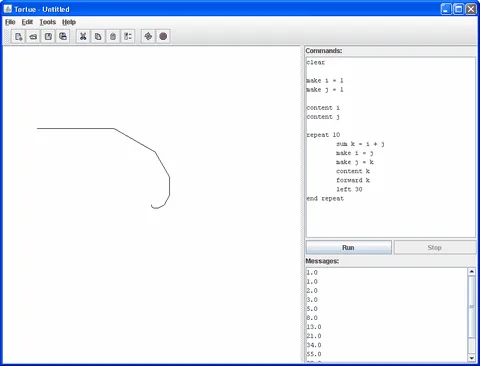Minimize the Tortue window
This screenshot has height=366, width=480.
446,9
